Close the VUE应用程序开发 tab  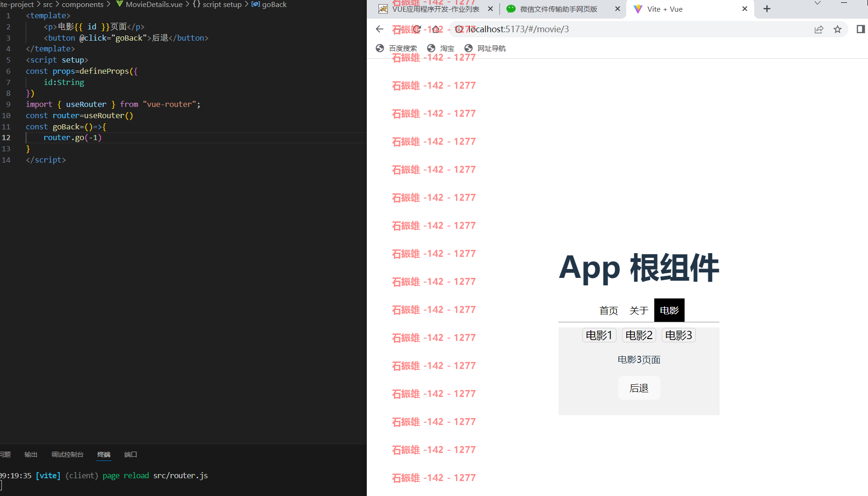[x=490, y=9]
